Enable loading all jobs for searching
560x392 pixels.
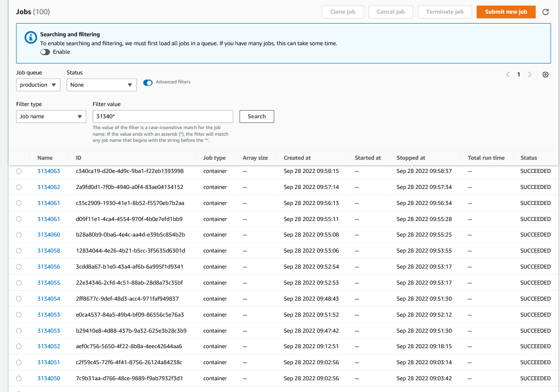tap(45, 52)
